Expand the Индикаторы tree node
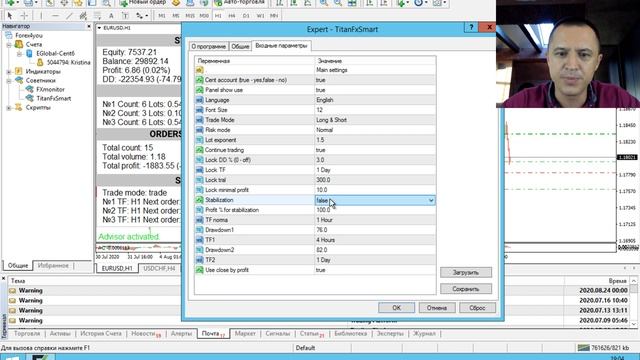Viewport: 640px width, 360px height. click(9, 71)
